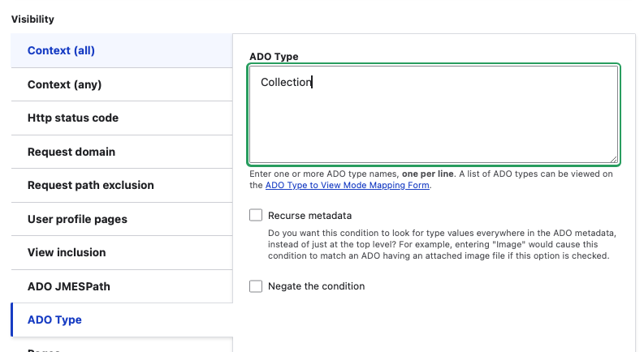Switch to the Context (any) tab
This screenshot has height=352, width=644.
[x=64, y=84]
